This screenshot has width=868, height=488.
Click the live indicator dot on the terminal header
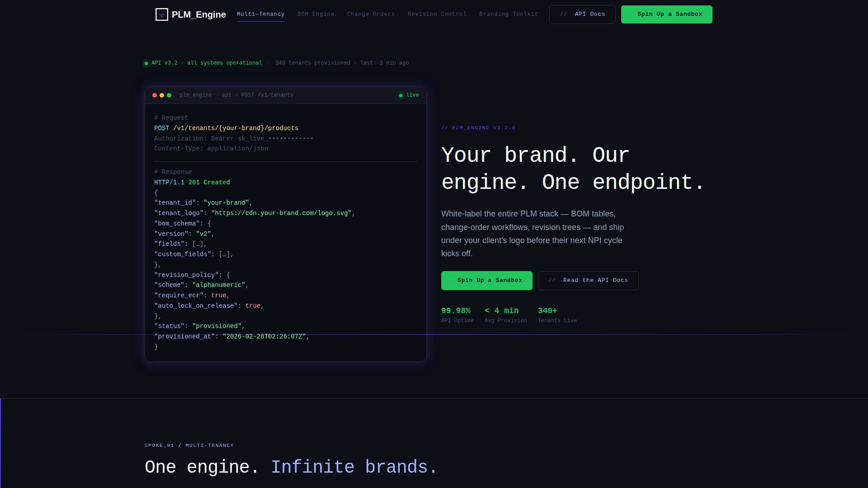(401, 95)
